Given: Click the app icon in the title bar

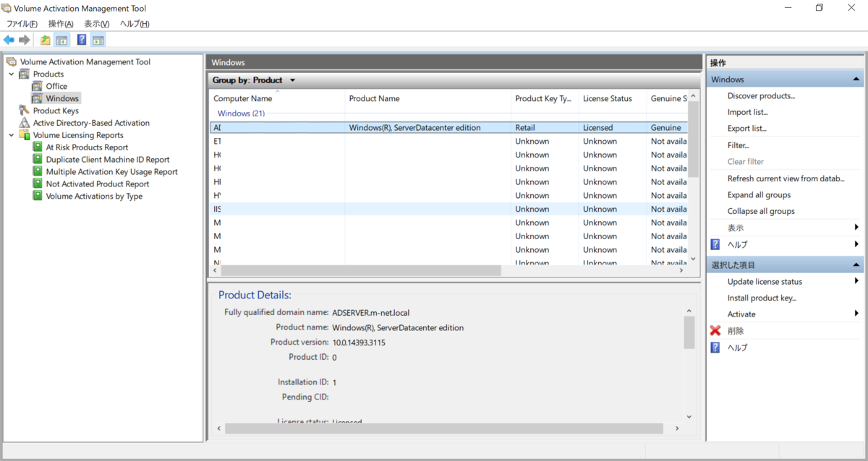Looking at the screenshot, I should pos(7,9).
